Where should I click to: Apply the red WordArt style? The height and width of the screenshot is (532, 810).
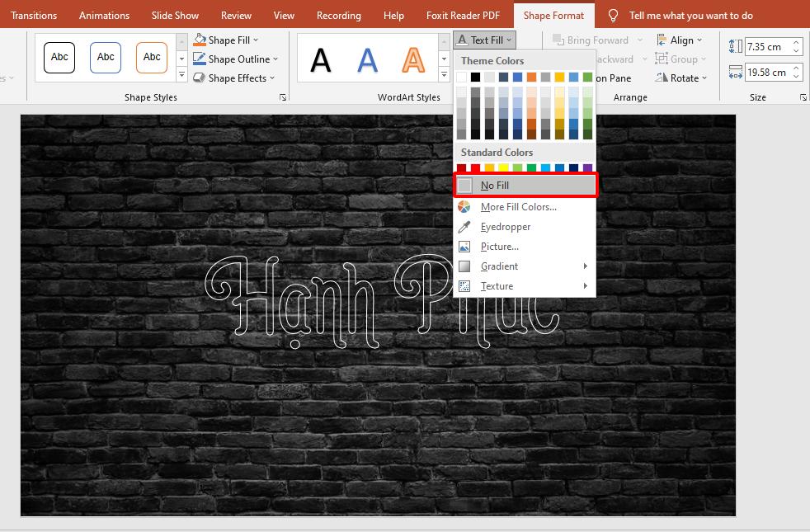coord(416,58)
